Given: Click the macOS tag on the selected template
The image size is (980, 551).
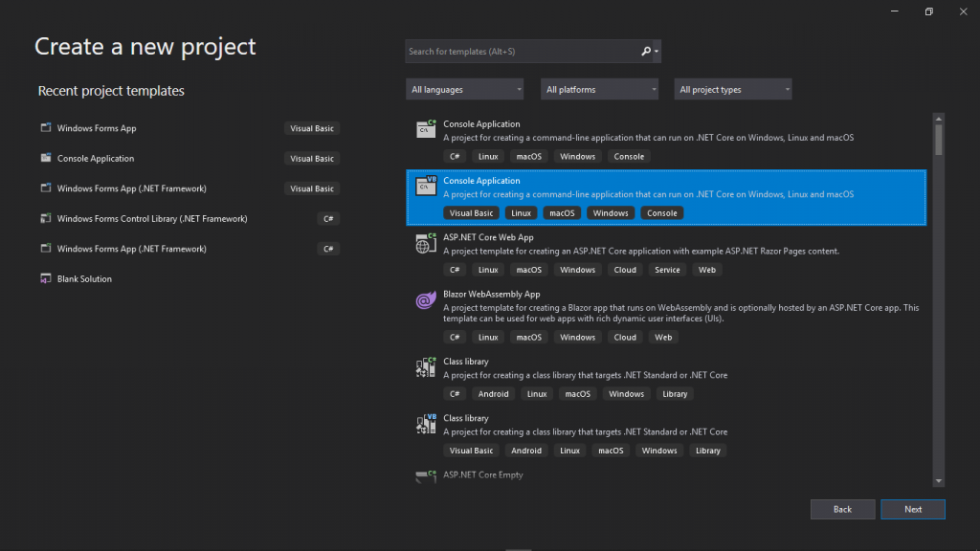Looking at the screenshot, I should pyautogui.click(x=562, y=212).
